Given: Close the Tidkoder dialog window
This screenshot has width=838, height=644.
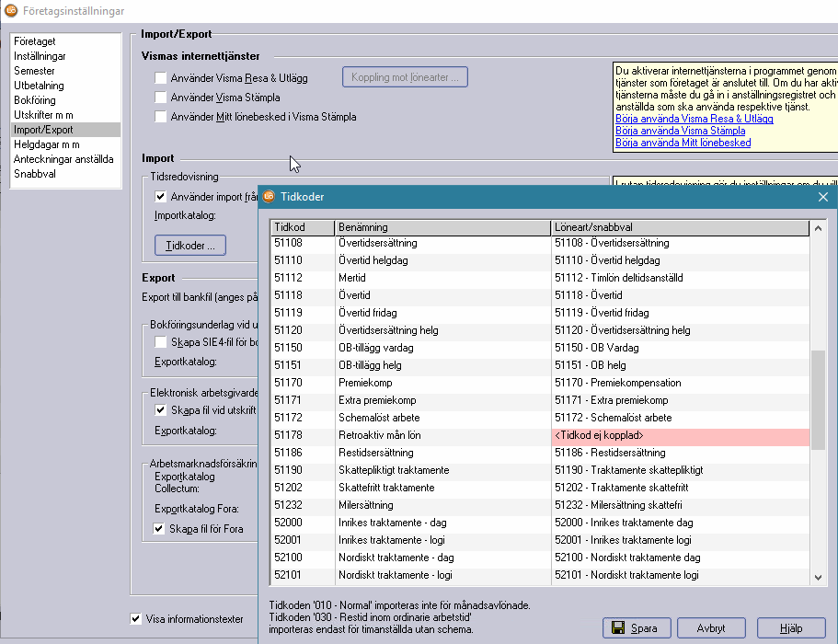Looking at the screenshot, I should click(x=823, y=197).
